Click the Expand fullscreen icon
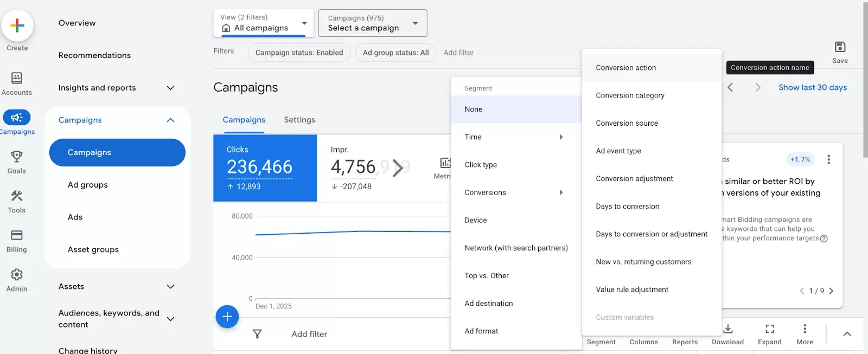Screen dimensions: 868x354 point(770,329)
